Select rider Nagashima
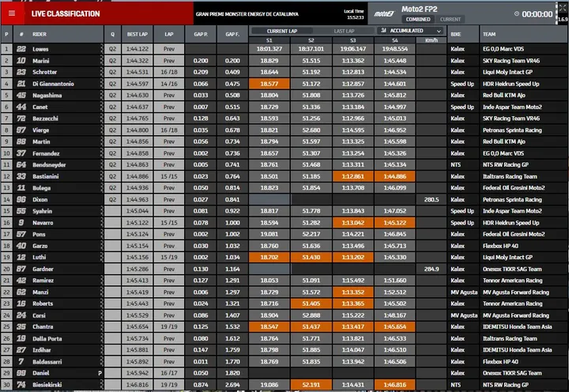 47,96
